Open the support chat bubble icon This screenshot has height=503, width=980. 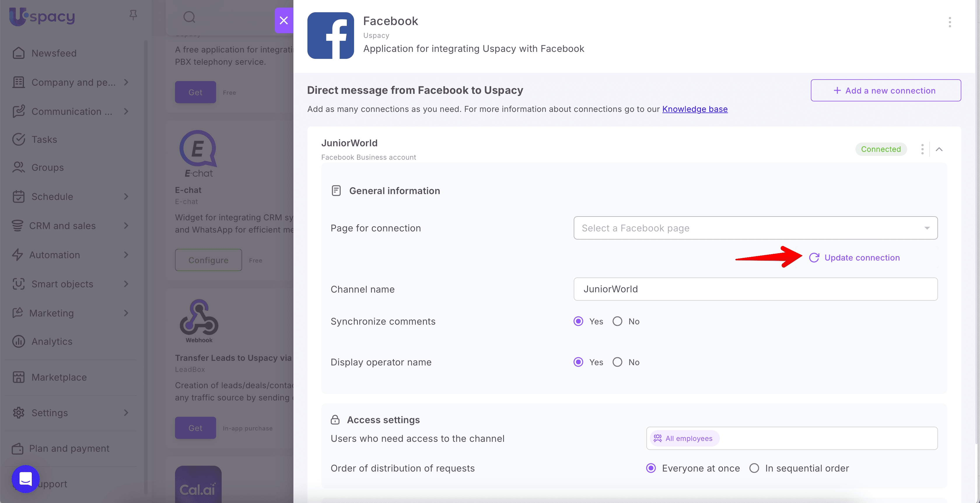25,479
